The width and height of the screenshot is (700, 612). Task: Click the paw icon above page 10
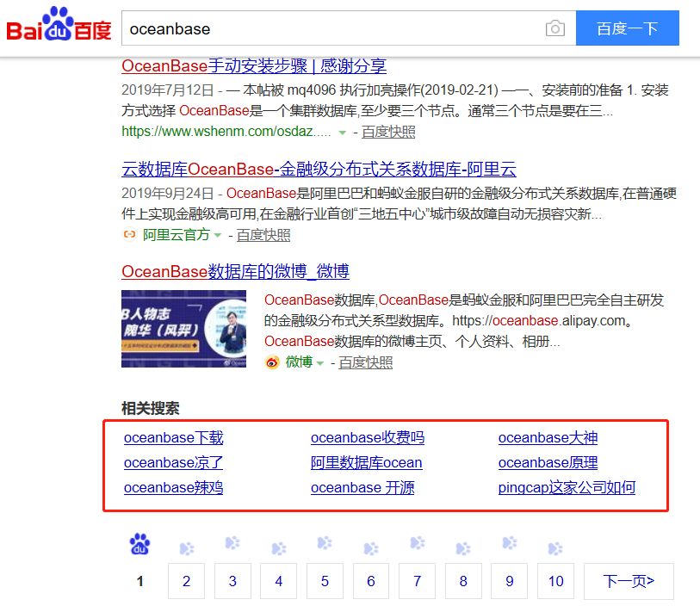click(555, 548)
